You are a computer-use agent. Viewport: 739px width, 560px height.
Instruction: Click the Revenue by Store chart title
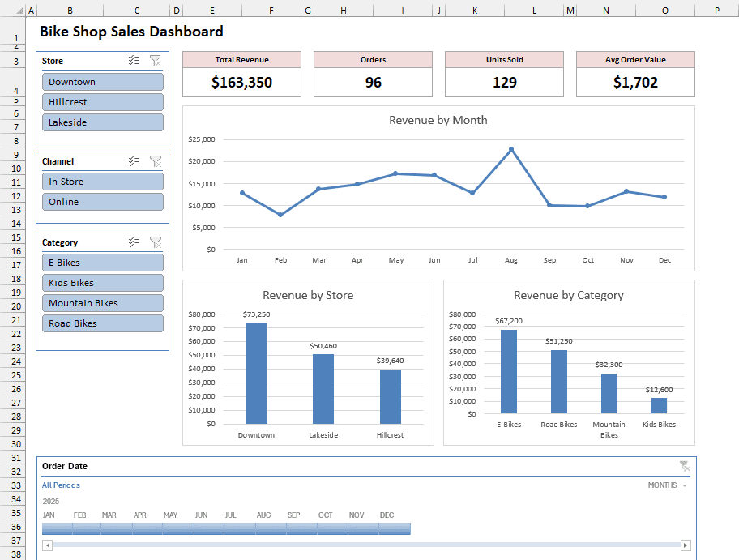coord(308,295)
